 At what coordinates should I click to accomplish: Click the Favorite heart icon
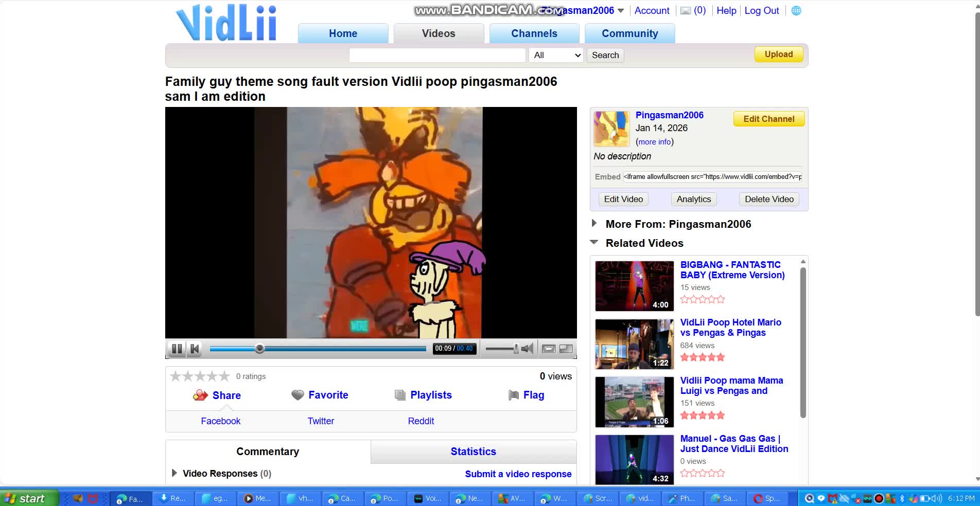(297, 395)
